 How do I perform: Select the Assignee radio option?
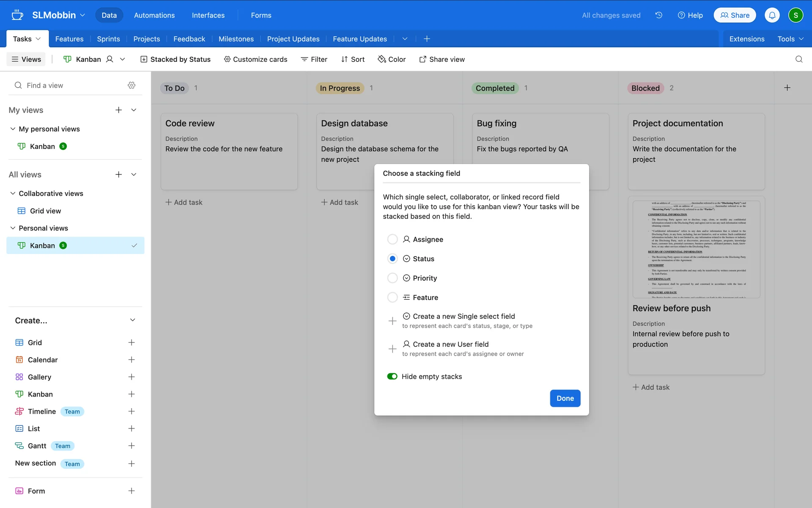[x=392, y=239]
